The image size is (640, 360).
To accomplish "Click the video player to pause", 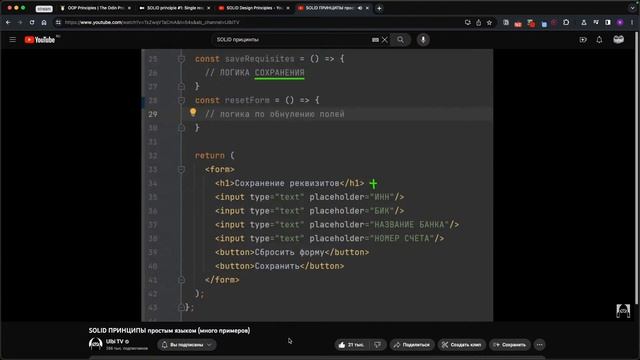I will click(317, 185).
